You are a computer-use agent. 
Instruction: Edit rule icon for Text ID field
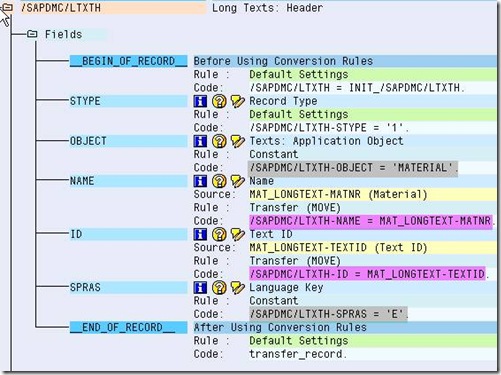[x=237, y=234]
